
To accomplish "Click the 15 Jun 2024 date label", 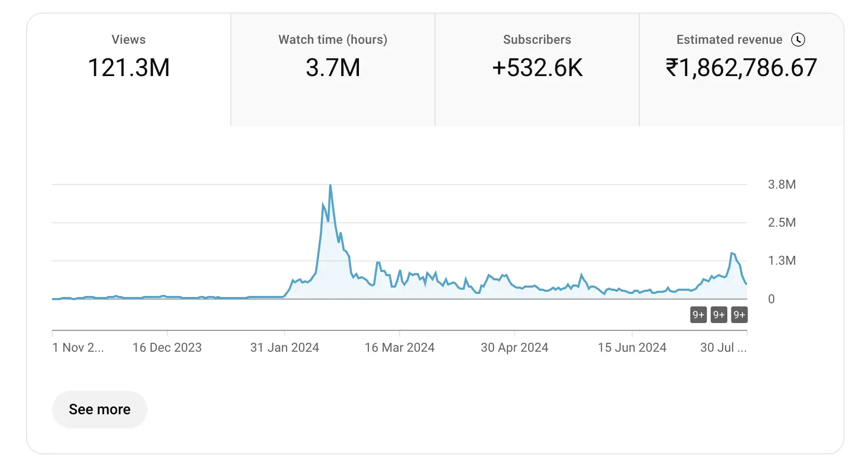I will coord(632,348).
